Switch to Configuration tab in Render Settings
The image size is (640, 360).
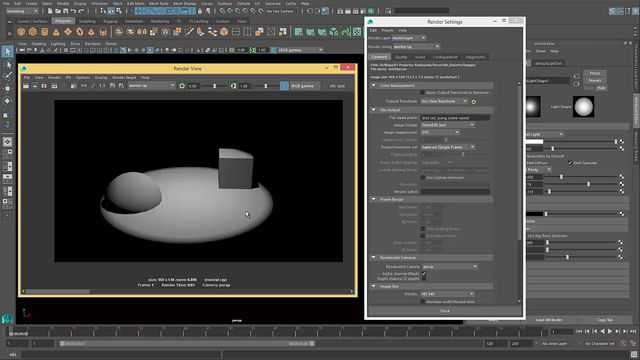tap(445, 57)
